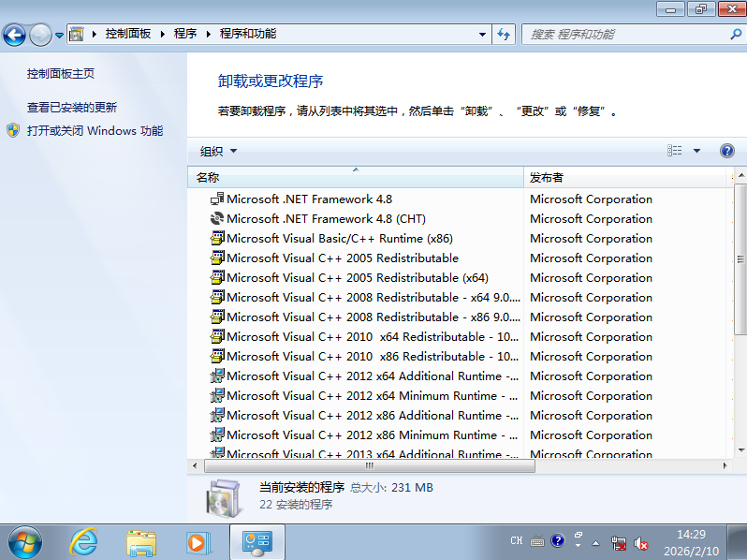Click the vertical scrollbar up arrow
The image size is (747, 560).
click(740, 175)
